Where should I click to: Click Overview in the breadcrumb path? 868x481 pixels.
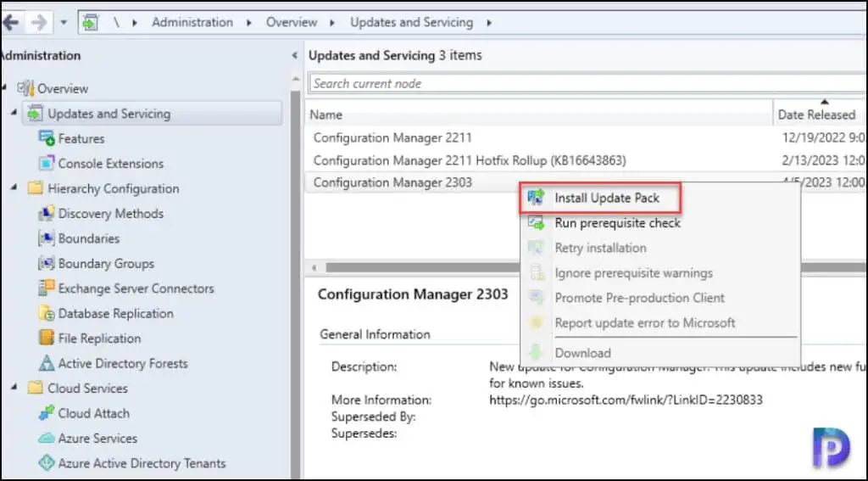coord(292,23)
